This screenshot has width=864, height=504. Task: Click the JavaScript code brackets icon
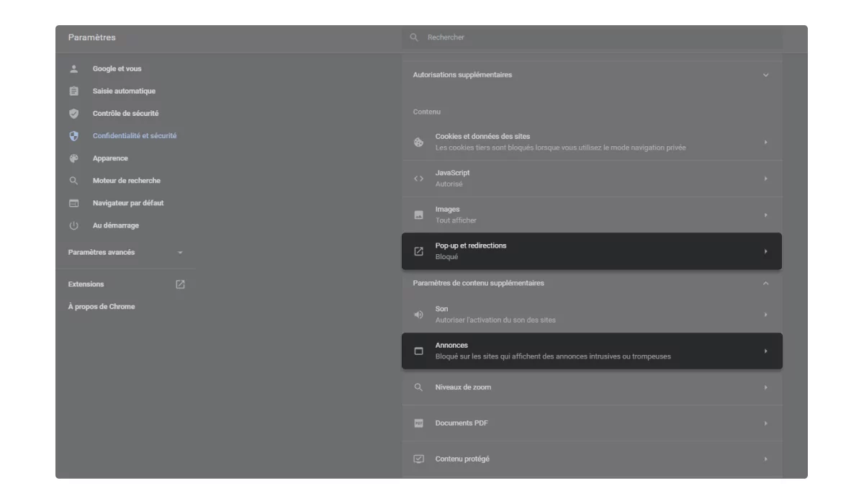coord(418,179)
